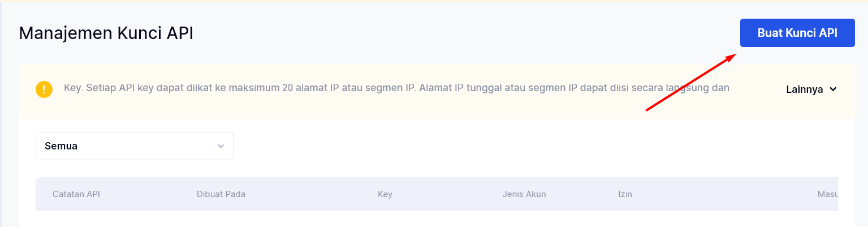868x227 pixels.
Task: Click the API key IP notice text
Action: click(396, 88)
